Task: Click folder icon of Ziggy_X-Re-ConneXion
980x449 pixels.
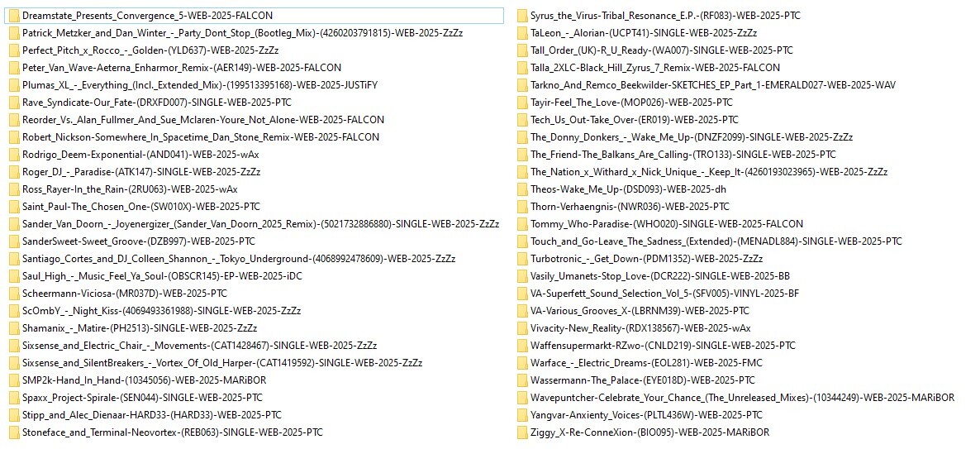Action: (x=522, y=432)
